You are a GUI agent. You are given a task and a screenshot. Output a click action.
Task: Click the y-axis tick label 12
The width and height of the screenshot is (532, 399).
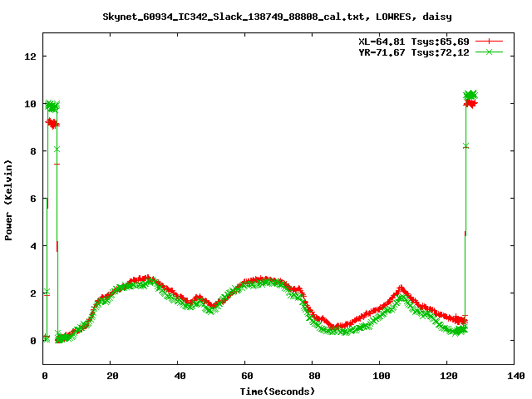point(30,57)
